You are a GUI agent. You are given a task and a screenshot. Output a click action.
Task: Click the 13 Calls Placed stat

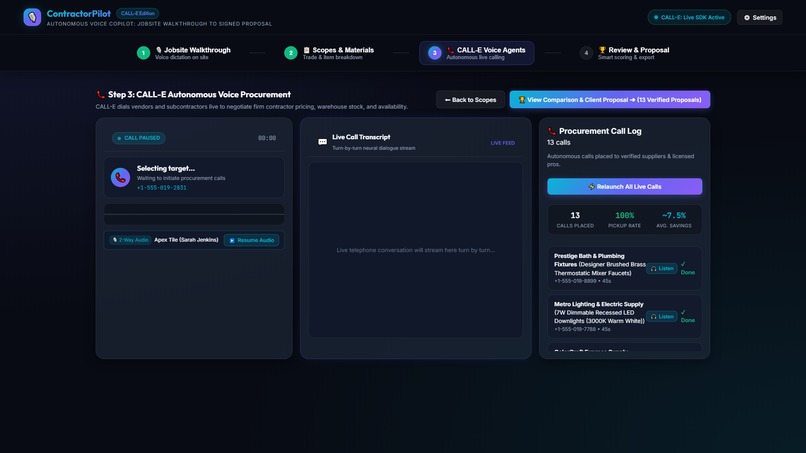(575, 220)
